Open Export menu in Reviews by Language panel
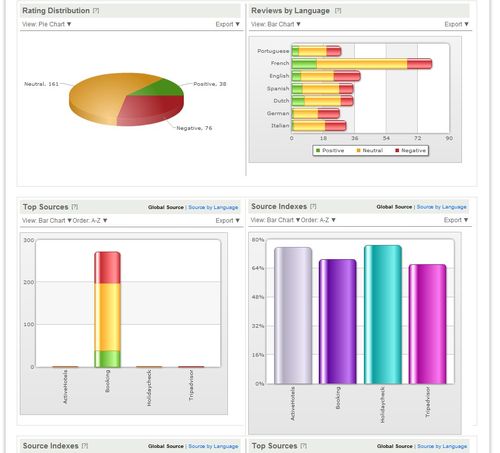Viewport: 500px width, 453px height. (457, 24)
